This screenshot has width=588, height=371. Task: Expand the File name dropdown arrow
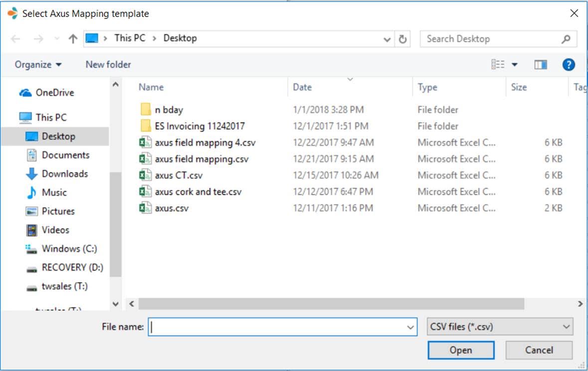410,328
